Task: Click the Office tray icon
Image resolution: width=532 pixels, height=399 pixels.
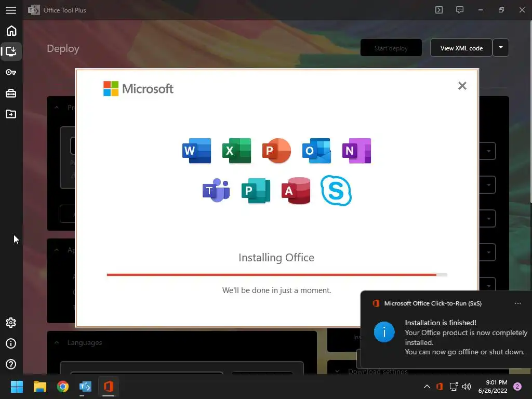Action: [x=440, y=387]
